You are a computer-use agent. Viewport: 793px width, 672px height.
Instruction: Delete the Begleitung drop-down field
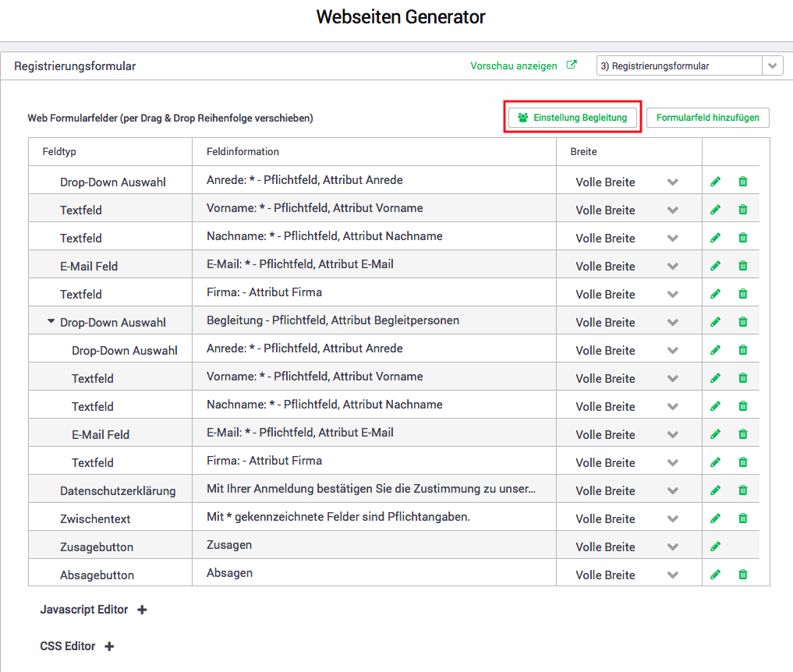(x=742, y=322)
